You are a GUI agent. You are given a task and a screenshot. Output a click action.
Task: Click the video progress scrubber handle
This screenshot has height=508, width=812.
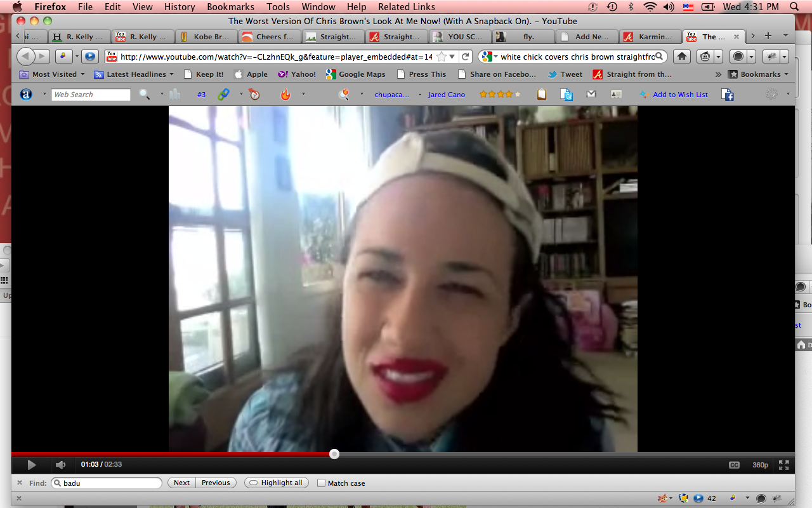click(x=334, y=454)
